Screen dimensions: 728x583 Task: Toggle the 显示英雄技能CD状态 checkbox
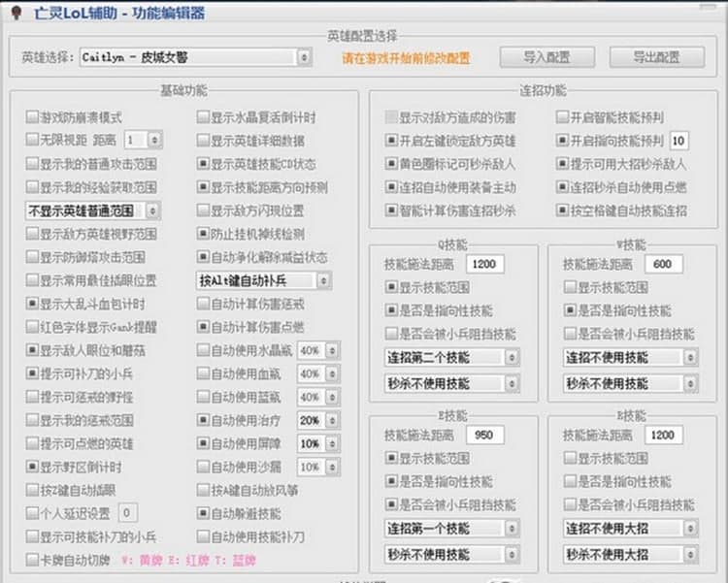203,164
